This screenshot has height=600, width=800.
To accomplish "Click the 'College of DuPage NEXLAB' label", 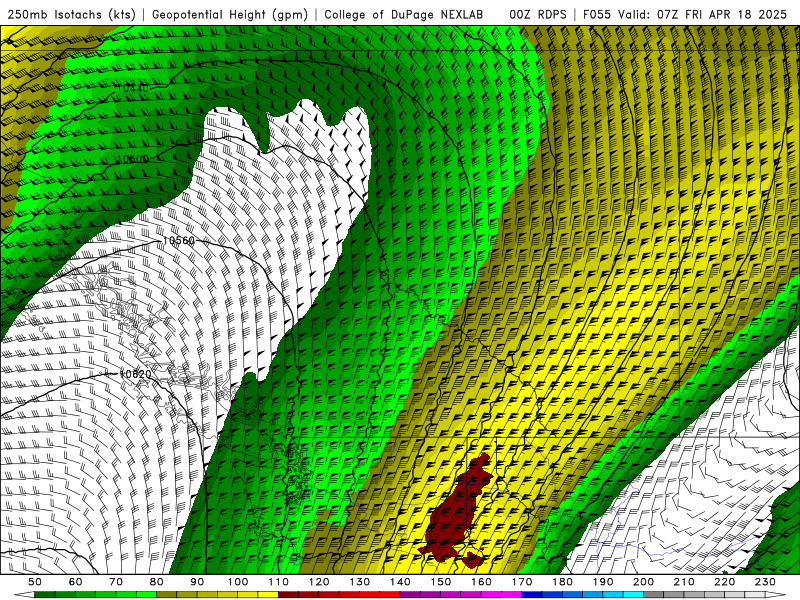I will (x=403, y=14).
